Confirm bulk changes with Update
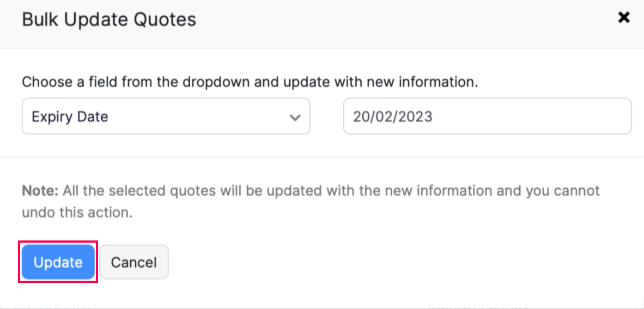The width and height of the screenshot is (644, 309). point(58,262)
